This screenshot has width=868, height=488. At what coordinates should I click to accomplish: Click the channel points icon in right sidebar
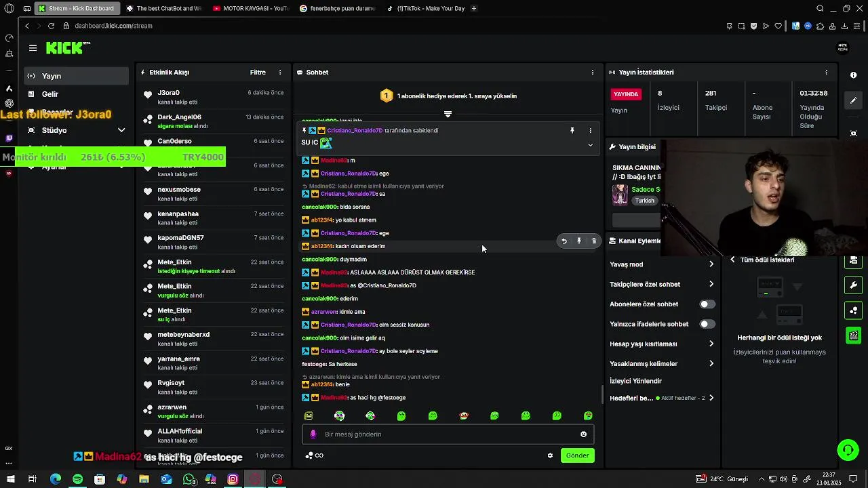[854, 310]
